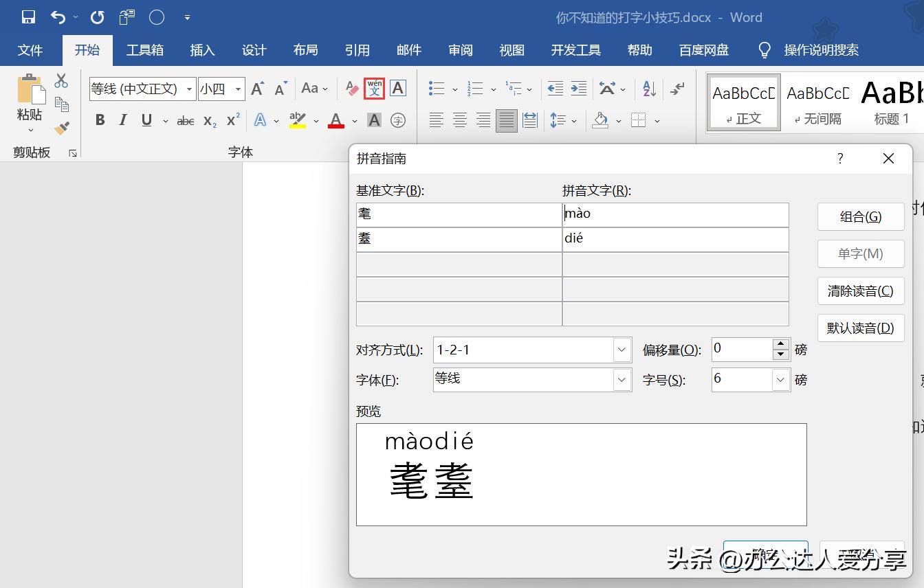
Task: Open the 文件 menu
Action: tap(30, 49)
